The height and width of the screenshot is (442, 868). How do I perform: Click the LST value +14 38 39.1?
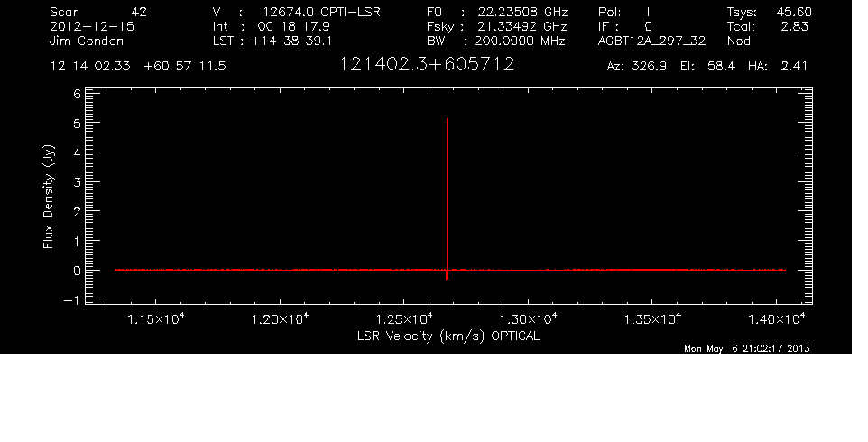(291, 41)
